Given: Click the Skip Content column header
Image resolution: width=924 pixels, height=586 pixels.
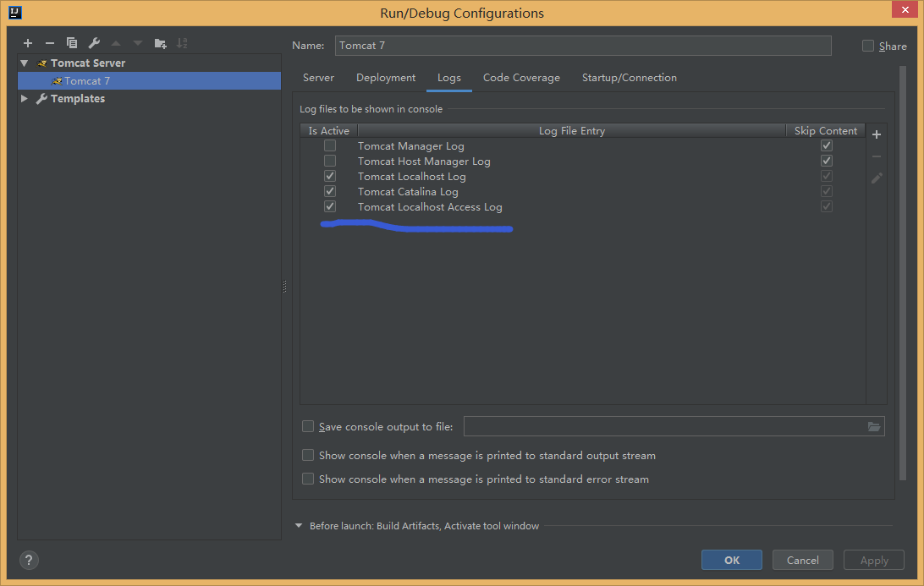Looking at the screenshot, I should click(x=826, y=131).
